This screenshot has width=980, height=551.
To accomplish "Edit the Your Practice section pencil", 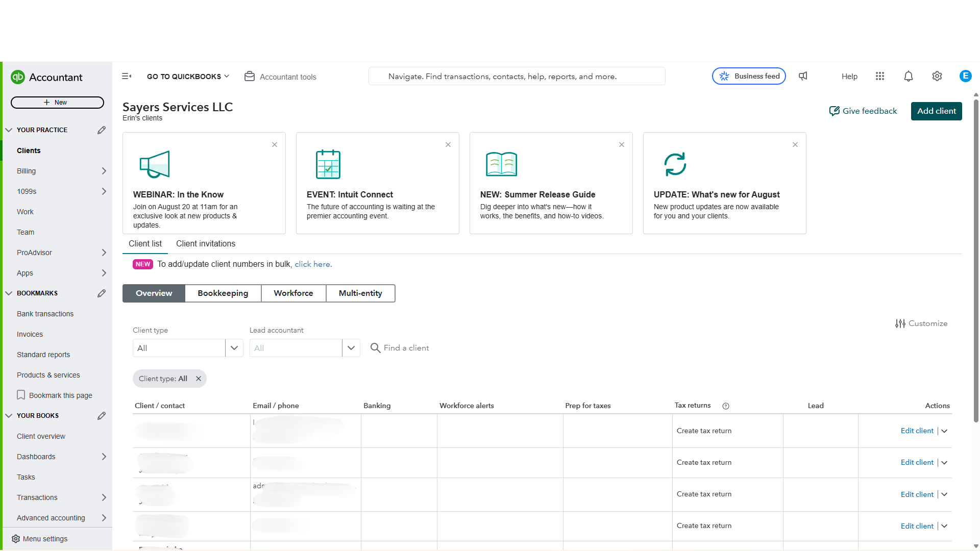I will click(102, 130).
